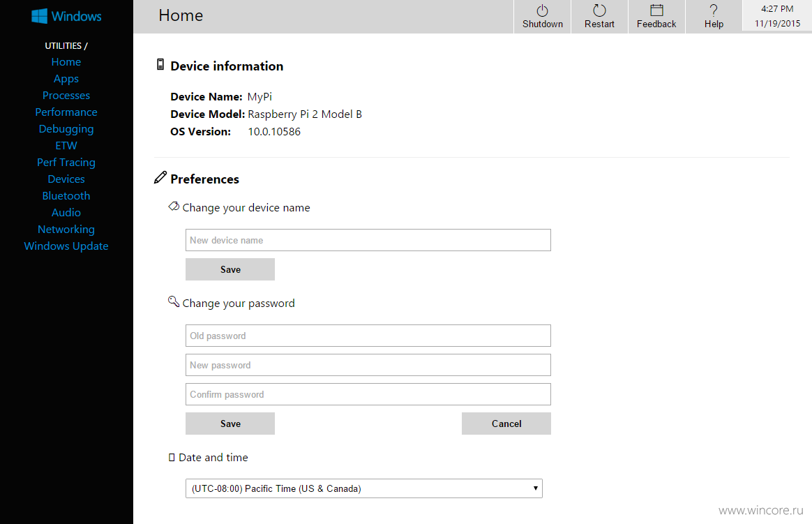Click the Help label in the top bar

tap(714, 24)
